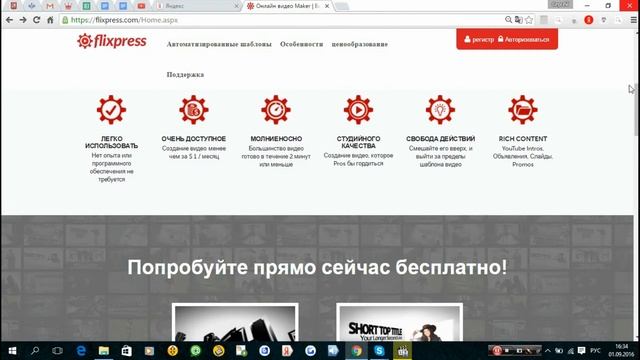
Task: Open the browser home page icon
Action: coord(50,20)
